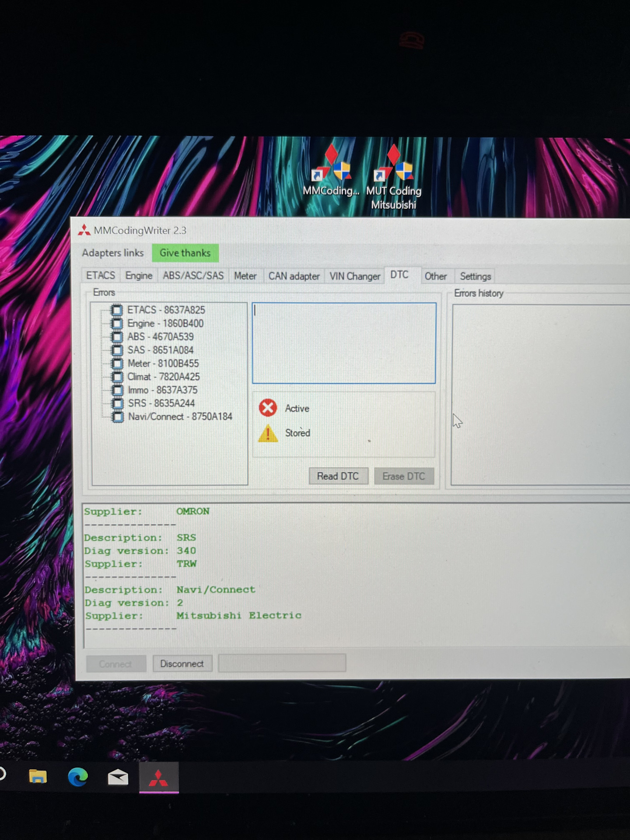Click the yellow Stored warning icon
Screen dimensions: 630x840
(268, 433)
